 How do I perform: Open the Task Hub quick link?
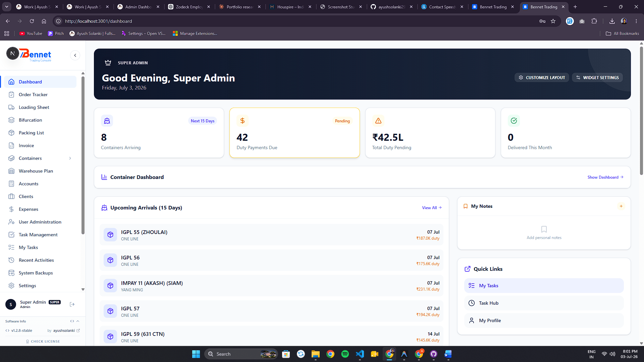coord(544,303)
